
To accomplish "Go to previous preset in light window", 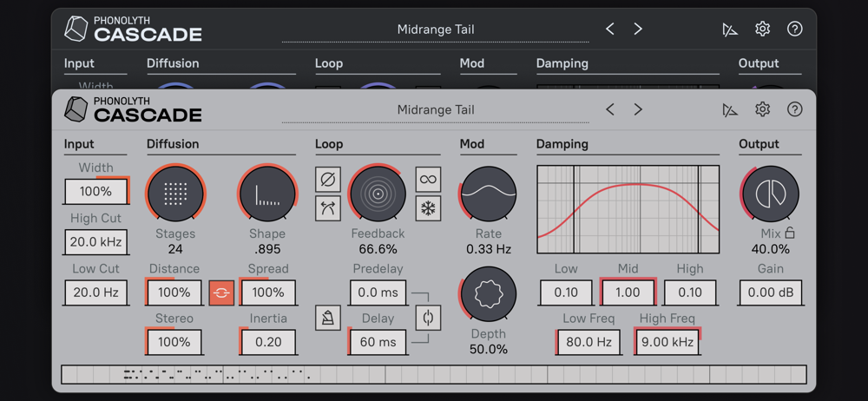I will tap(609, 109).
